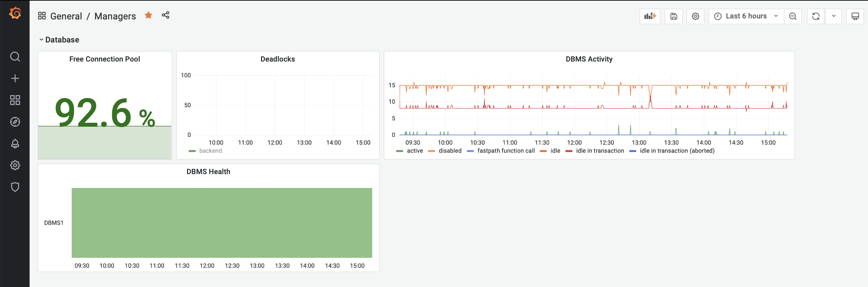Open the Server Admin shield icon
Image resolution: width=868 pixels, height=287 pixels.
point(15,187)
